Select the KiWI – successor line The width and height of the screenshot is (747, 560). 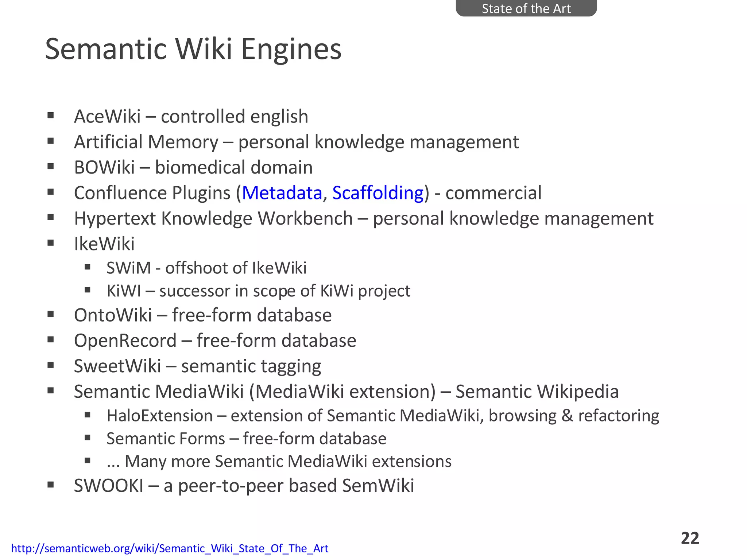(258, 291)
